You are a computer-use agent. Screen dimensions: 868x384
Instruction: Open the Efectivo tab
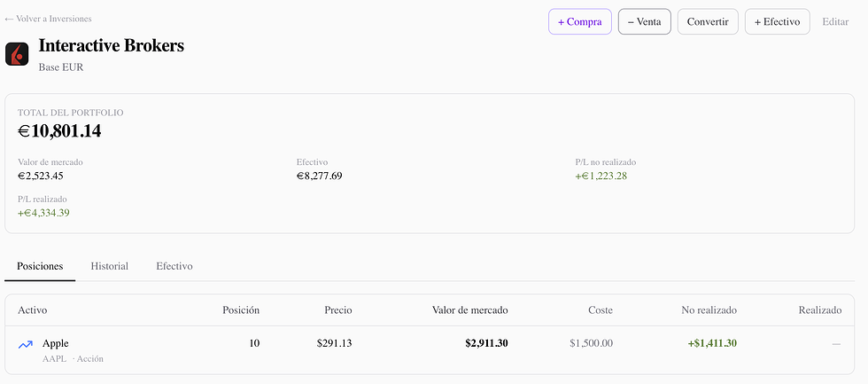pyautogui.click(x=174, y=266)
